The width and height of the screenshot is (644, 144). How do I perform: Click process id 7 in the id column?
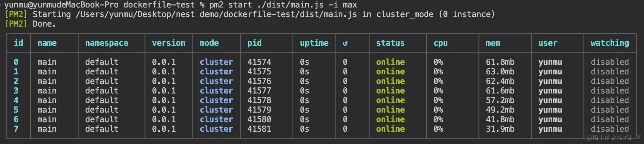(16, 129)
